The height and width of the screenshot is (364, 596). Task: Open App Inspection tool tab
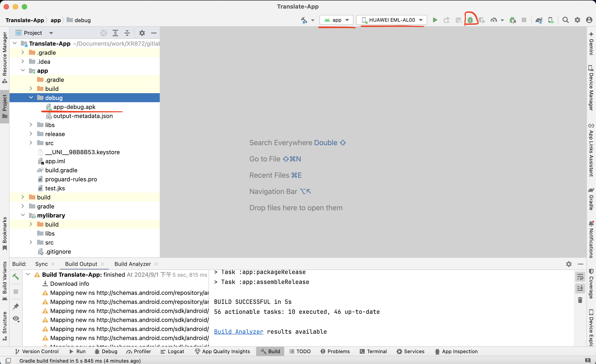click(x=456, y=351)
